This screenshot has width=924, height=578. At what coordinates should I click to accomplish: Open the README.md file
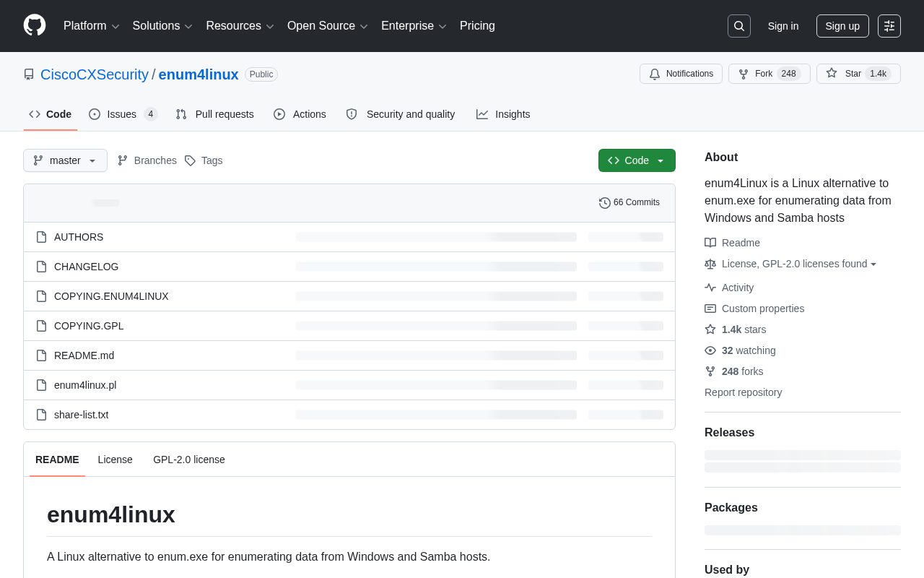(x=84, y=355)
